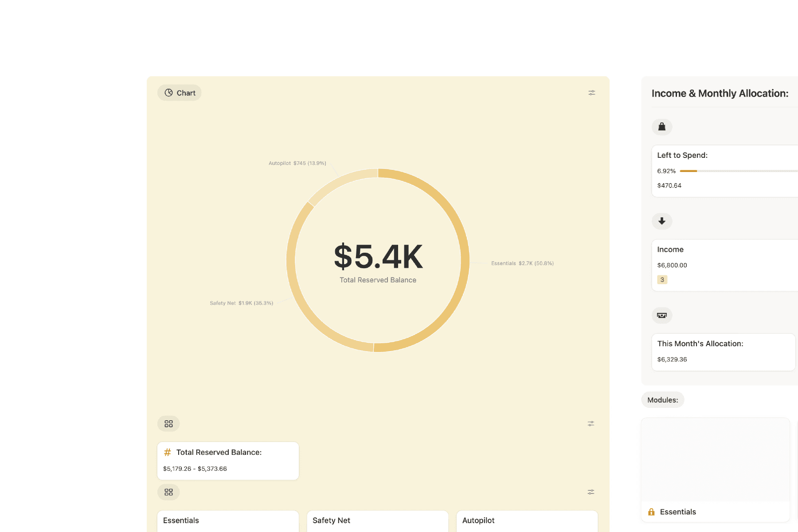Click '$5,179.26 - $5,373.66' range value
The image size is (798, 532).
coord(195,469)
